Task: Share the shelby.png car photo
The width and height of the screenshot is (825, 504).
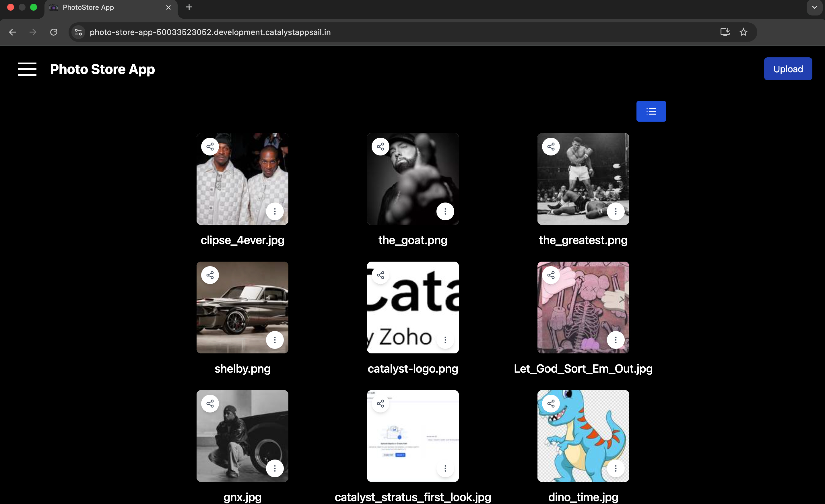Action: [x=210, y=275]
